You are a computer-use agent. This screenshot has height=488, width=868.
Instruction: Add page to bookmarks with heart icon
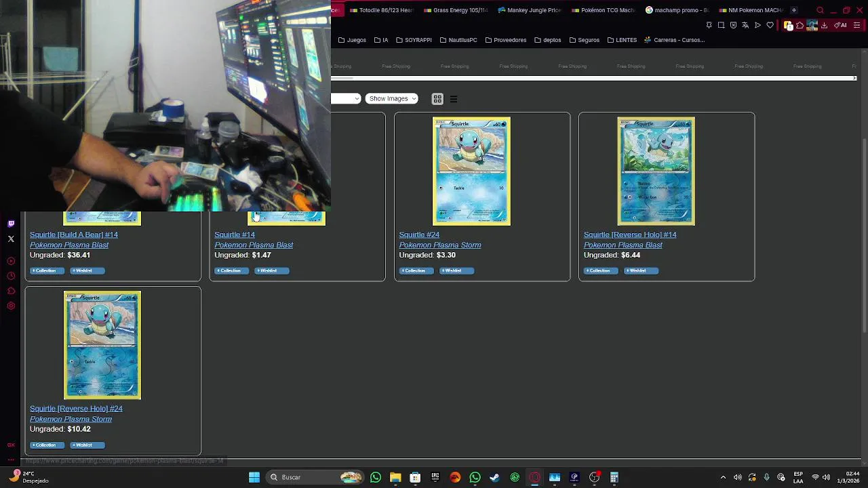(770, 25)
